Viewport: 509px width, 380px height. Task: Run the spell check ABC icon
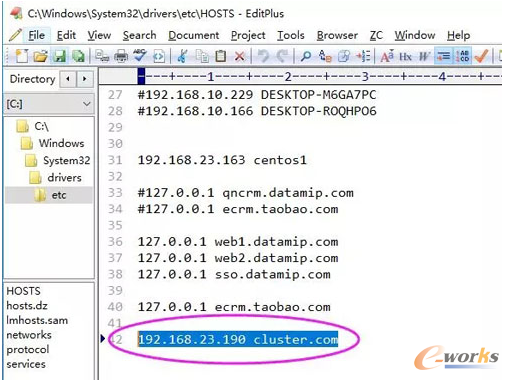140,56
